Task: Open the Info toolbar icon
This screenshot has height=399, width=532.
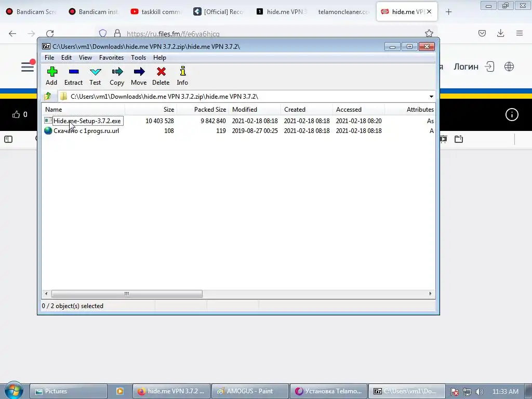Action: point(182,76)
